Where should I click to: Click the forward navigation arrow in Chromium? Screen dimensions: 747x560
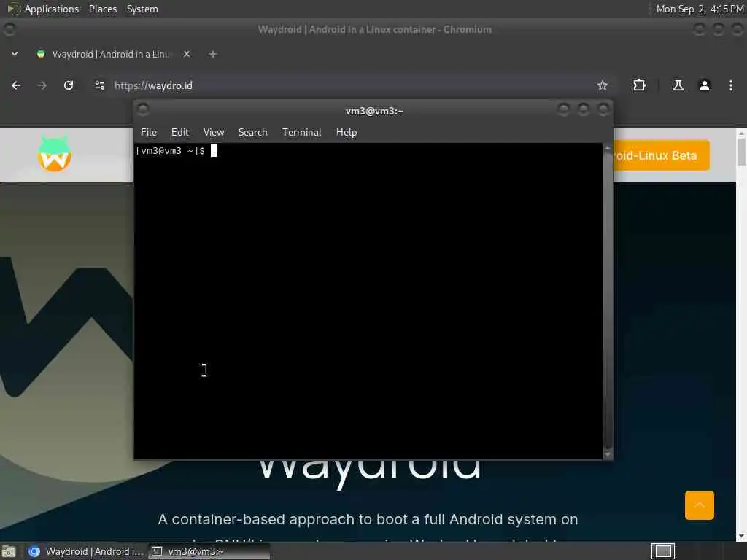[x=42, y=85]
